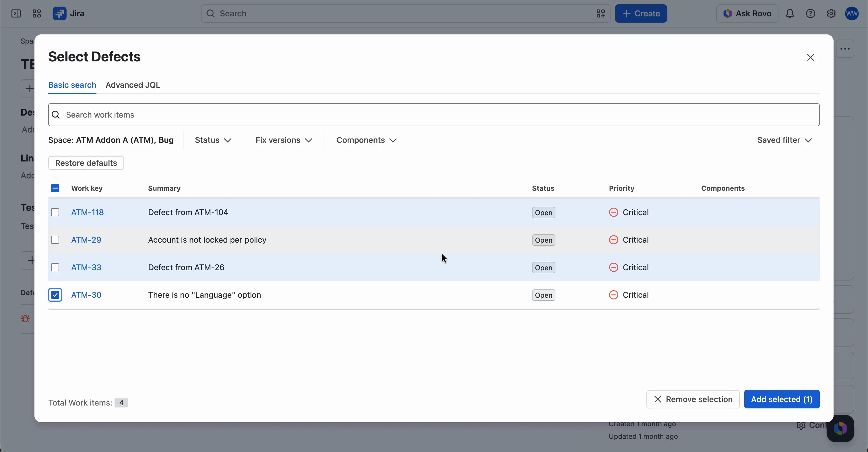Click the Priority column header
The width and height of the screenshot is (868, 452).
[621, 188]
